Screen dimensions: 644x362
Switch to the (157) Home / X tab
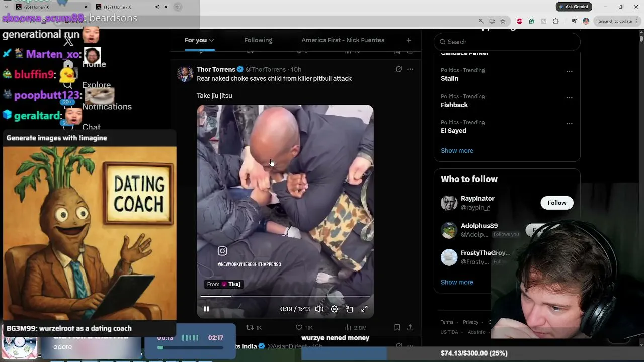tap(131, 7)
